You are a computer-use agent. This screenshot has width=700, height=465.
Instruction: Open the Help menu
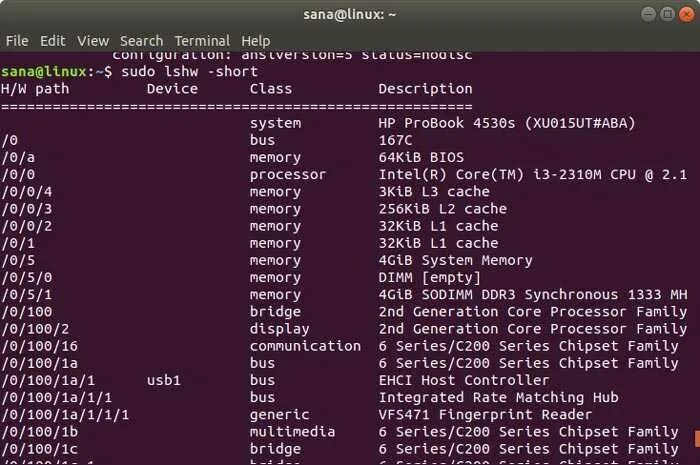click(x=256, y=41)
